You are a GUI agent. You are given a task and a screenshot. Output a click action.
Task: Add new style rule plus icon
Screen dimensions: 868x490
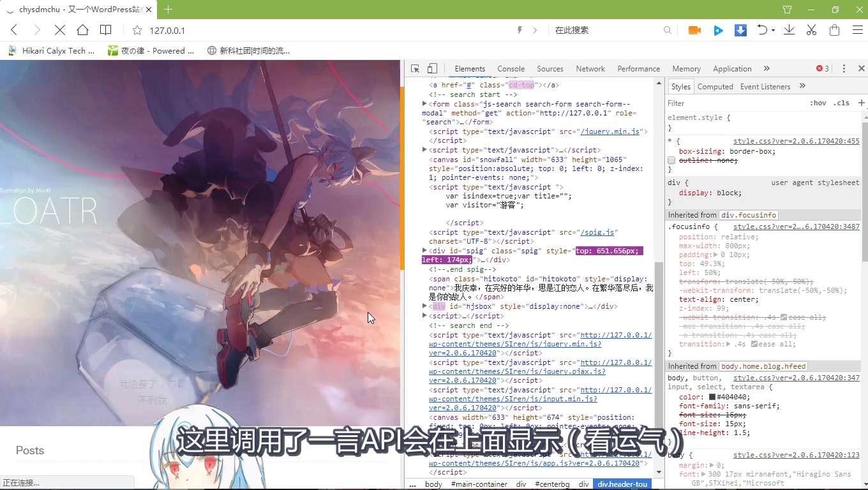[861, 103]
